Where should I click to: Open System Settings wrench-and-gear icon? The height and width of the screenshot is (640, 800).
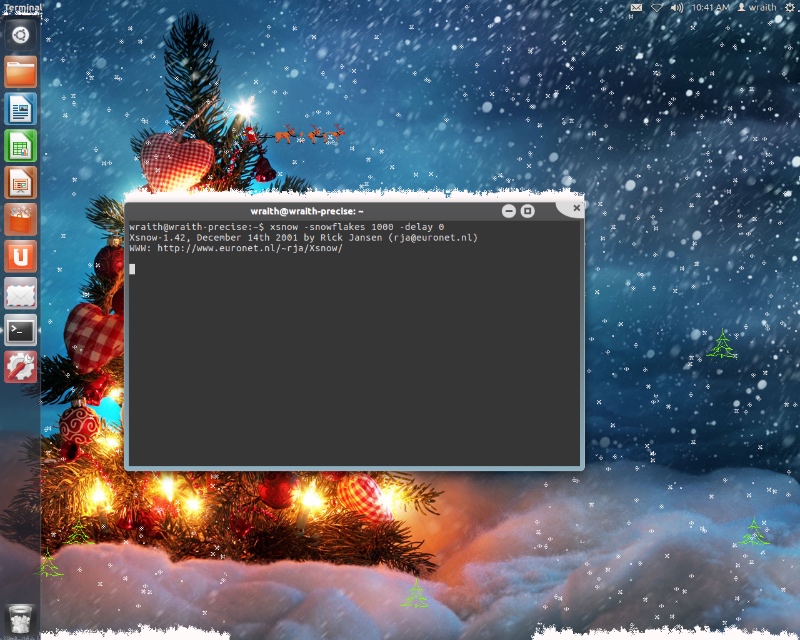coord(20,367)
